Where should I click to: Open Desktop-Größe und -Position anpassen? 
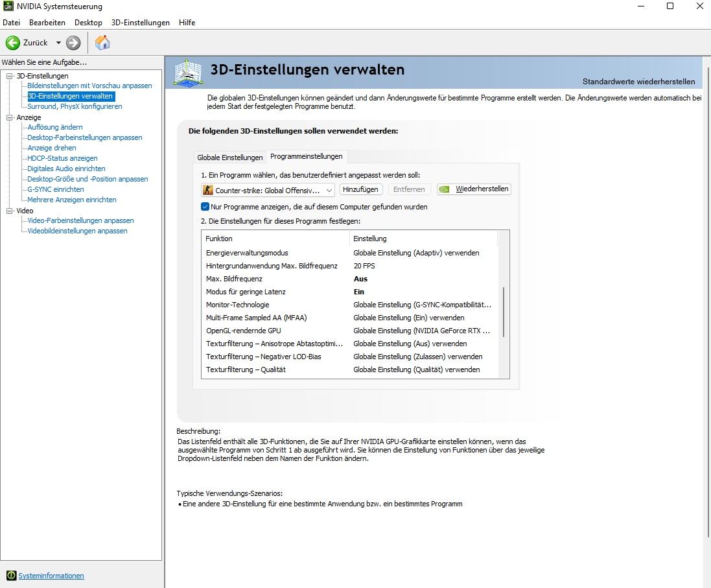(x=87, y=179)
